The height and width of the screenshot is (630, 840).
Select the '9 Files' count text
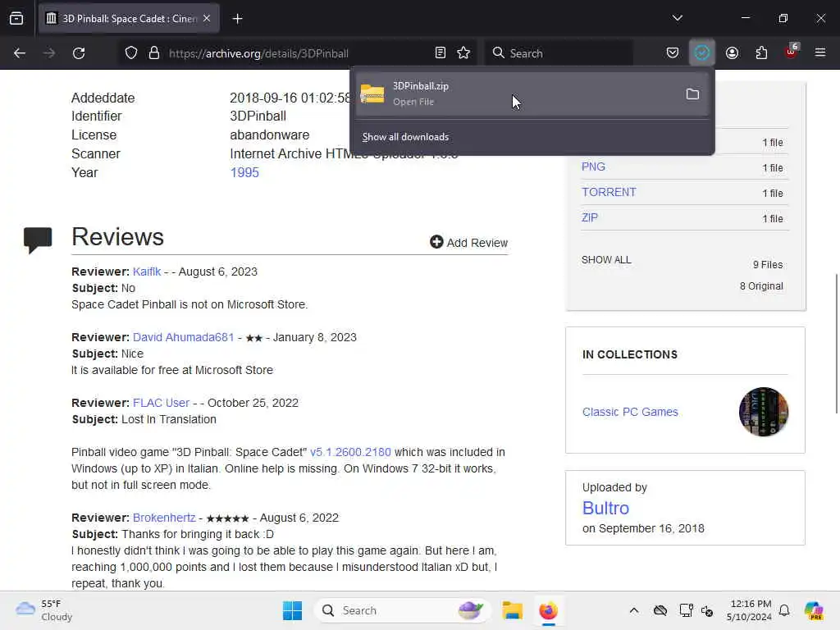click(x=768, y=265)
